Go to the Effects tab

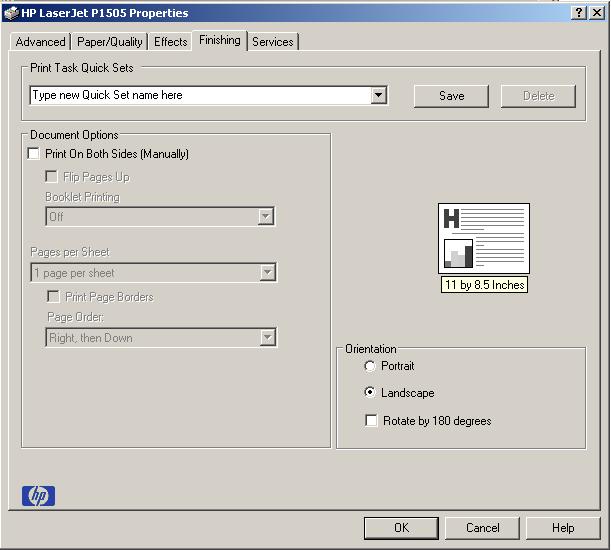click(x=170, y=42)
